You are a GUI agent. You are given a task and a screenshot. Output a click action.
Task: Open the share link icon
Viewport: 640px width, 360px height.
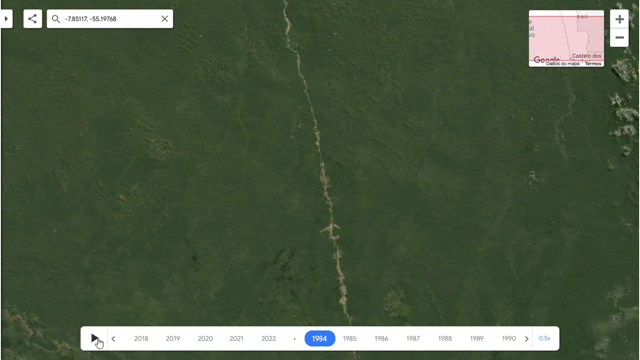point(33,19)
